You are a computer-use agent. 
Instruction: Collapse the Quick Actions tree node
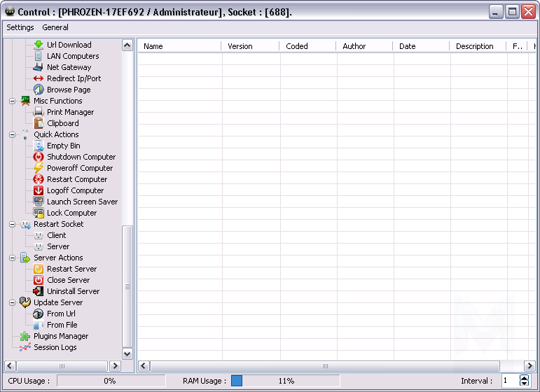click(x=12, y=134)
